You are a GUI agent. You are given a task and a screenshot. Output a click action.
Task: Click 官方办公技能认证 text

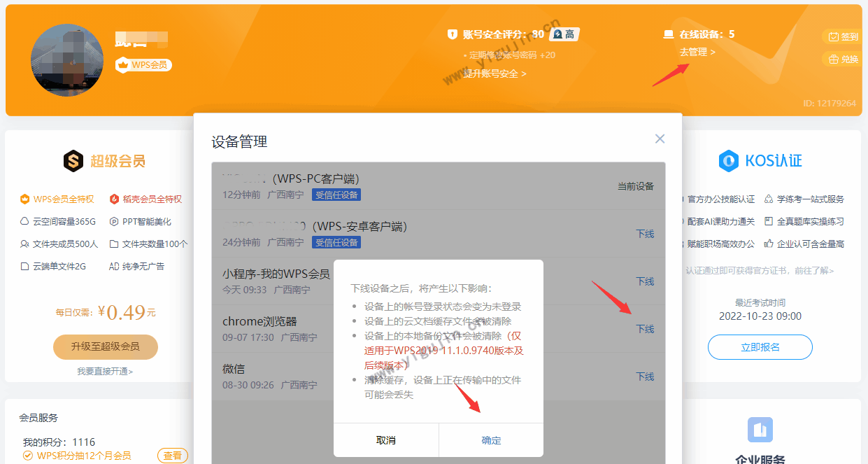(x=721, y=199)
